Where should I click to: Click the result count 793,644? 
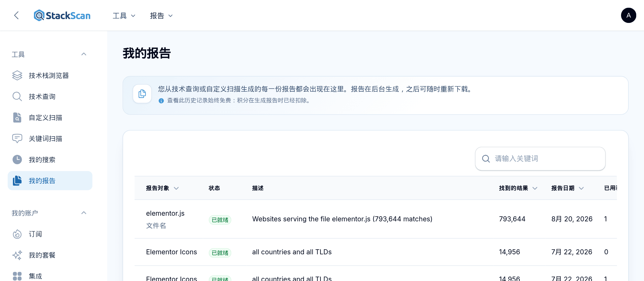pyautogui.click(x=512, y=219)
